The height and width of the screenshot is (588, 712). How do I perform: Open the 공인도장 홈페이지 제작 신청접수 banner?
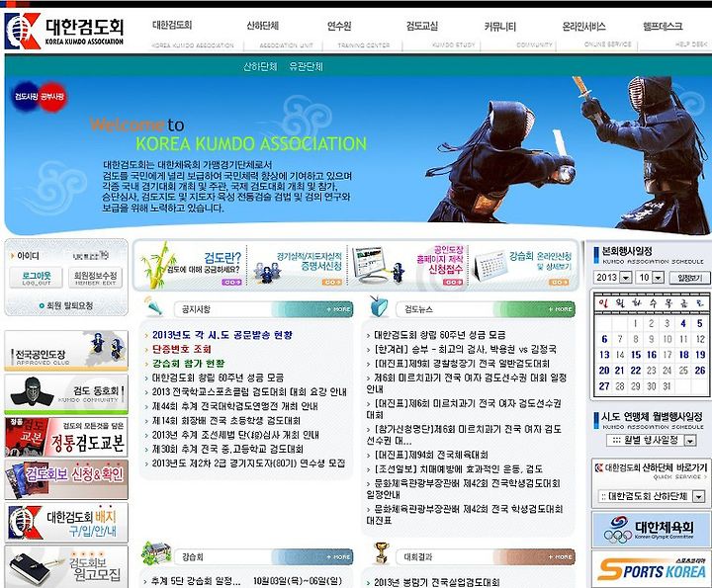point(408,267)
